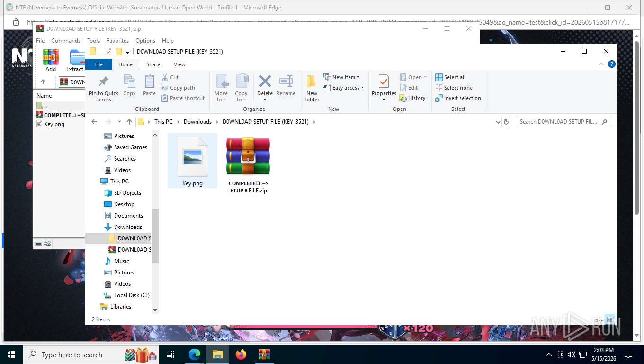The width and height of the screenshot is (644, 364).
Task: Switch to the Share ribbon tab
Action: (x=153, y=64)
